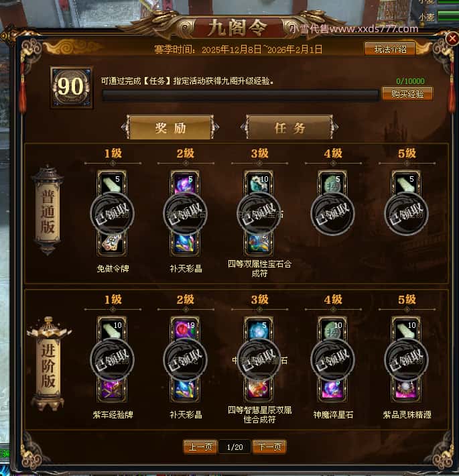The width and height of the screenshot is (459, 476).
Task: Open the 玩法介绍 button
Action: tap(390, 49)
